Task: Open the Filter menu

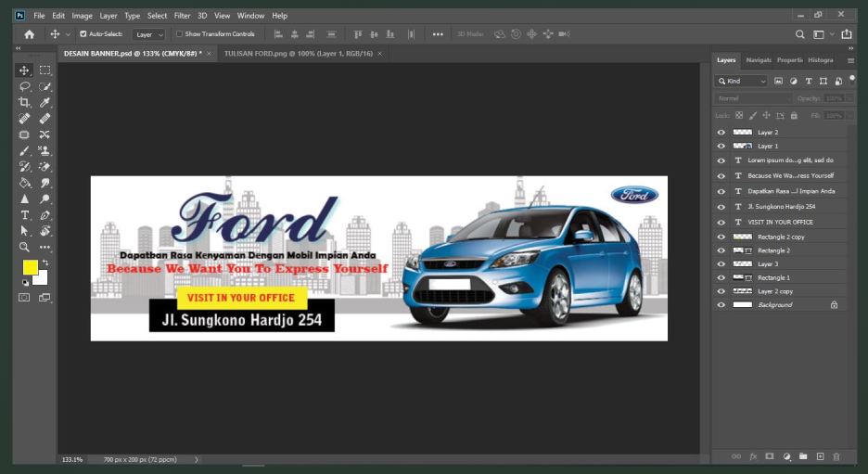Action: [x=182, y=16]
